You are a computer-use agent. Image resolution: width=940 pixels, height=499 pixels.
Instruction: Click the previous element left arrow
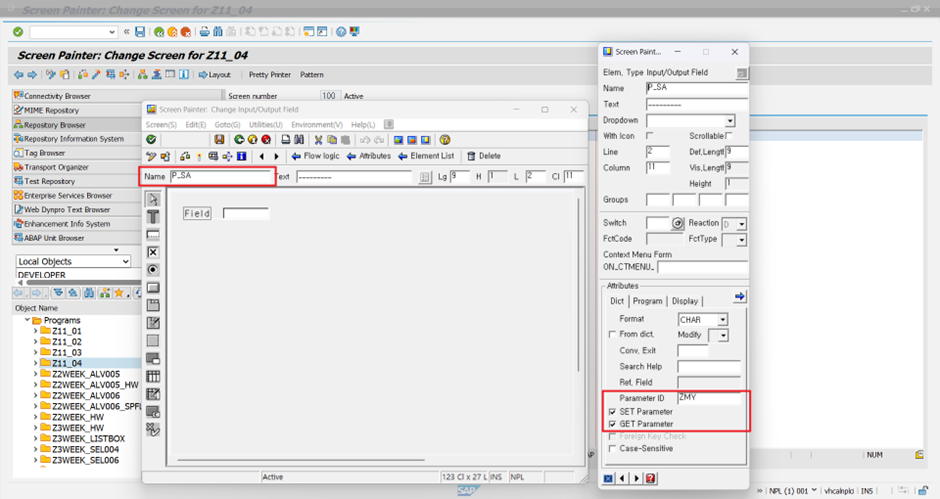pyautogui.click(x=261, y=156)
